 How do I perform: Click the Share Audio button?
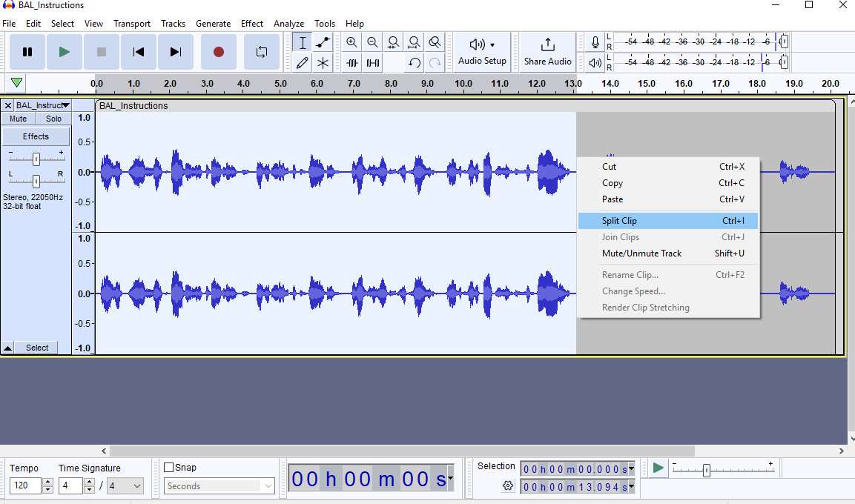coord(547,52)
